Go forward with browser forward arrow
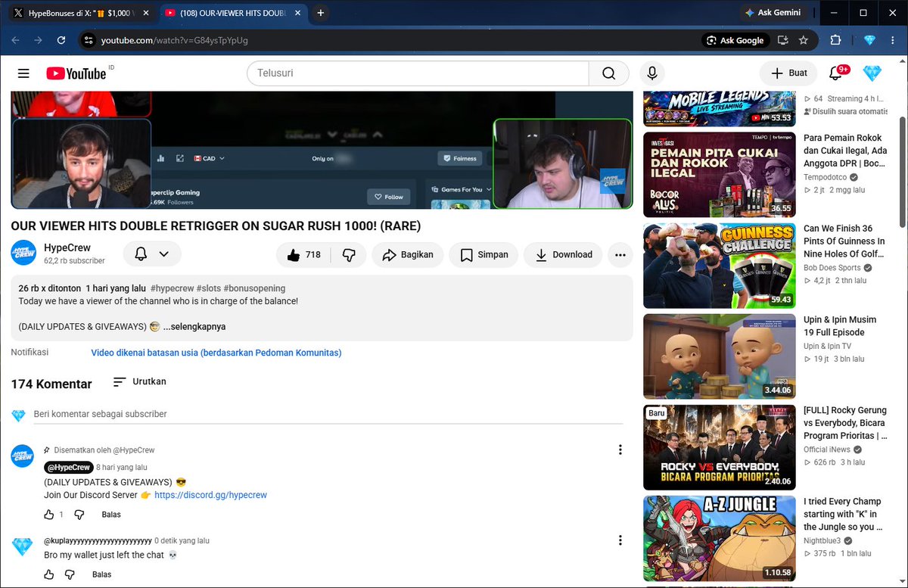The width and height of the screenshot is (908, 588). pyautogui.click(x=38, y=40)
